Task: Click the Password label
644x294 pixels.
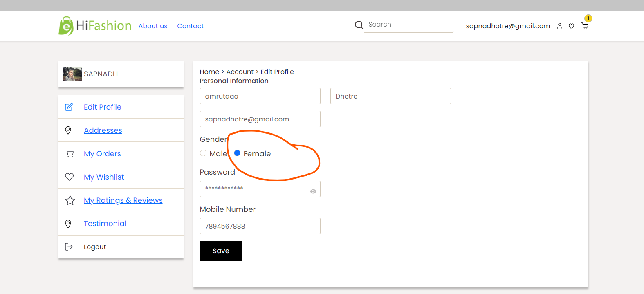Action: (x=218, y=172)
